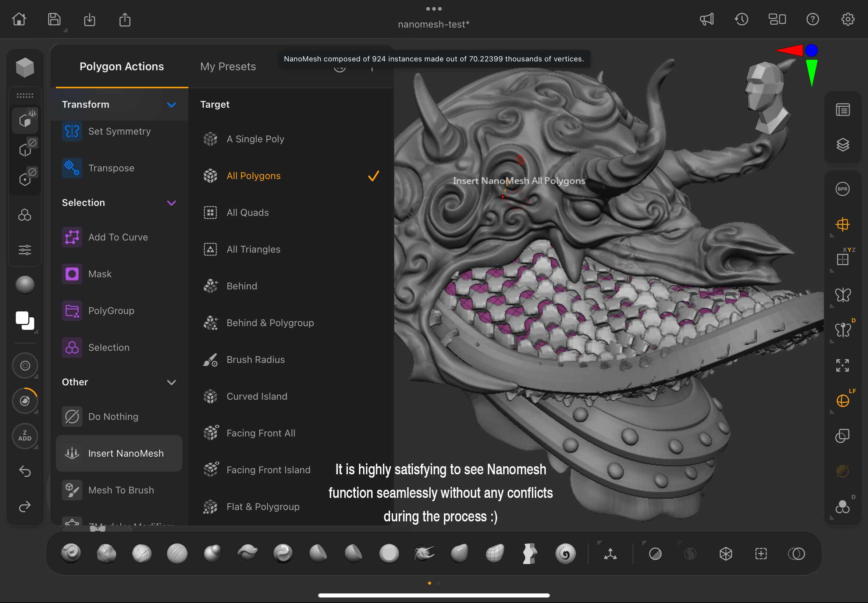Open the undo history clock icon
868x603 pixels.
[741, 19]
